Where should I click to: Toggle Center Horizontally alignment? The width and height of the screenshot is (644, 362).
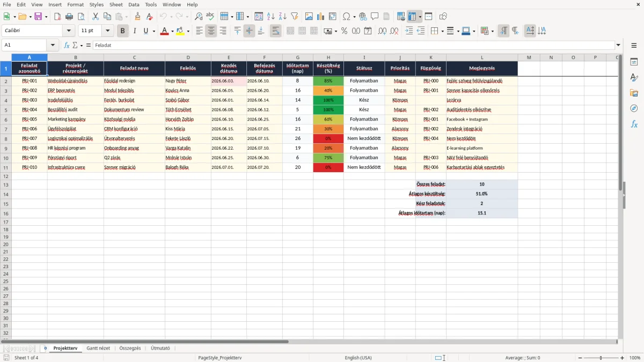[x=211, y=31]
